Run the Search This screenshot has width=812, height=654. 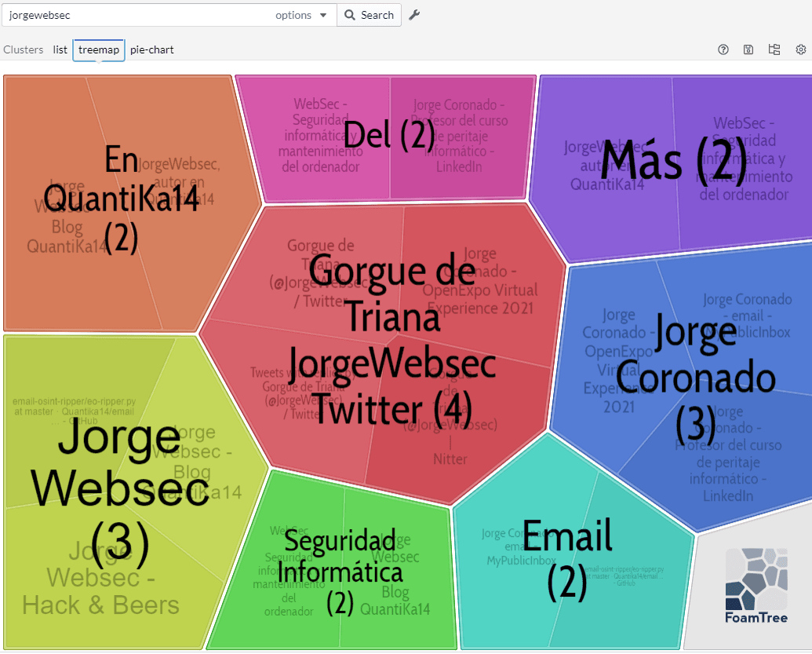(369, 15)
